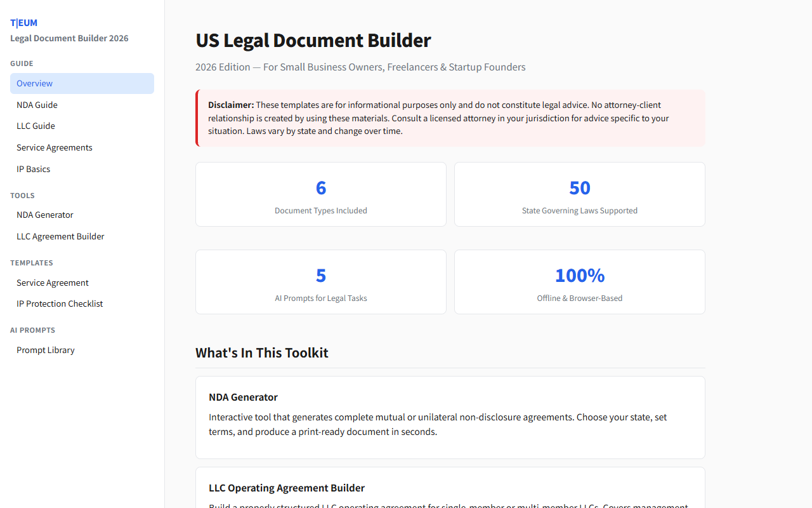812x508 pixels.
Task: Select the Offline & Browser-Based stat card
Action: tap(579, 282)
